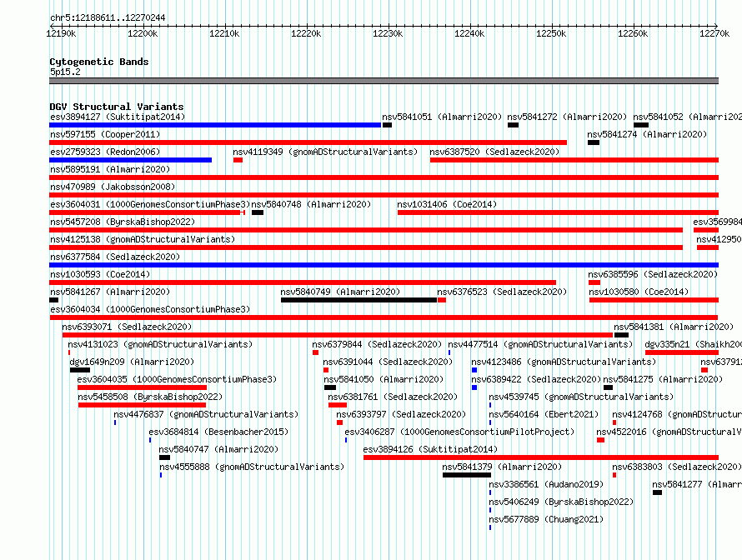The image size is (742, 560).
Task: Open nsv5406249 (ByrskaBishop2022) label
Action: pos(561,502)
